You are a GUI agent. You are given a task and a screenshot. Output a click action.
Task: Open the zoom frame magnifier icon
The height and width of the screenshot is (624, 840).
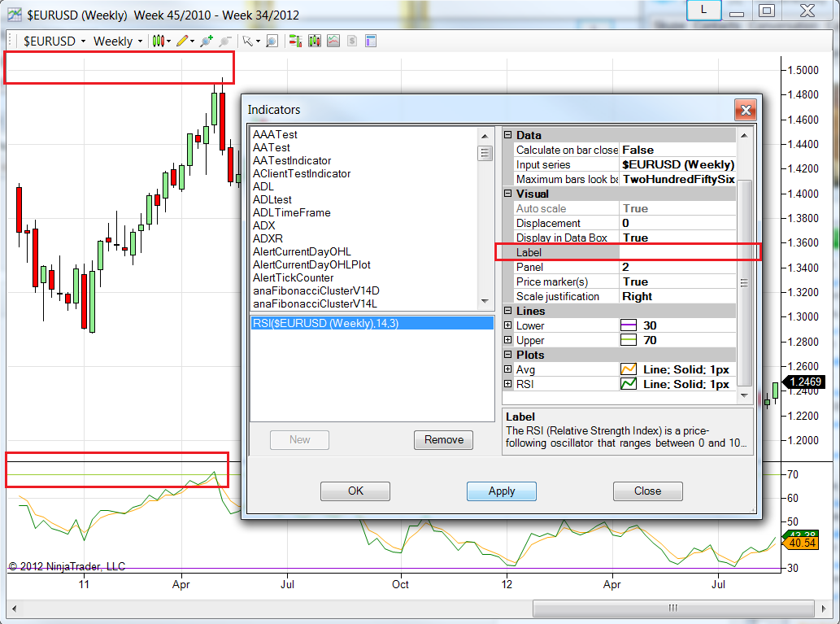click(272, 41)
